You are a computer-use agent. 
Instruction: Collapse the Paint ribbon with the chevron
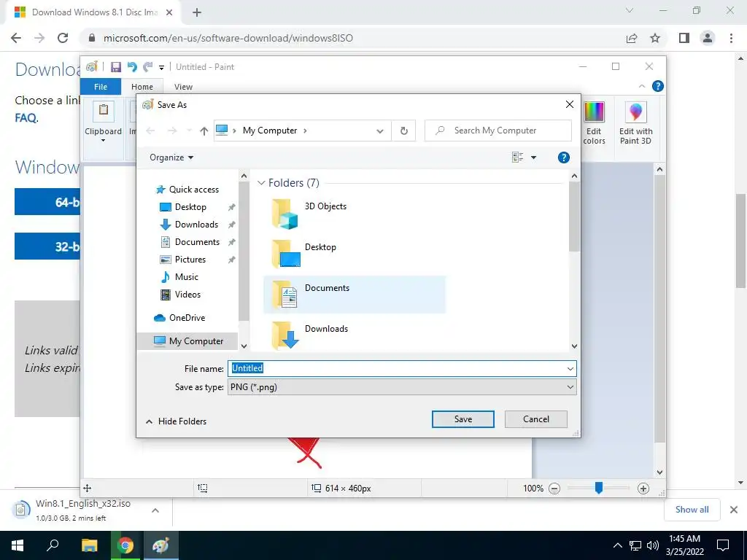[642, 86]
